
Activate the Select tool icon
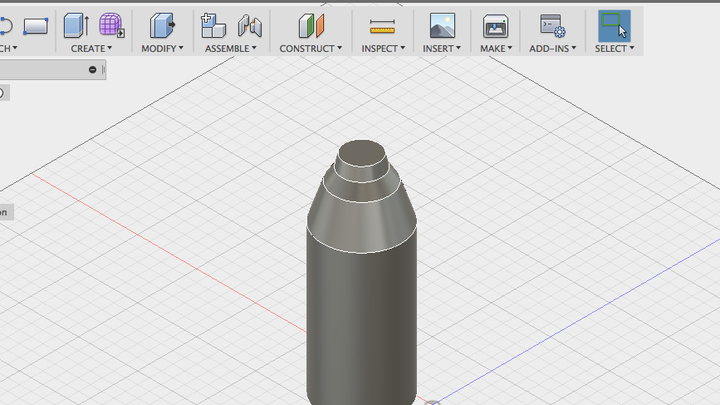[x=614, y=26]
